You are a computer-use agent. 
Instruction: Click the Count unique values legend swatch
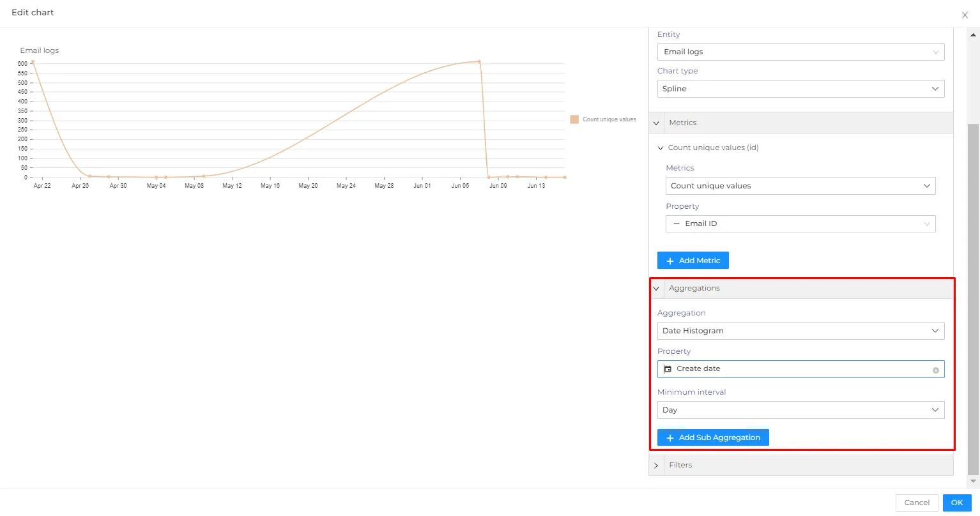pyautogui.click(x=574, y=119)
